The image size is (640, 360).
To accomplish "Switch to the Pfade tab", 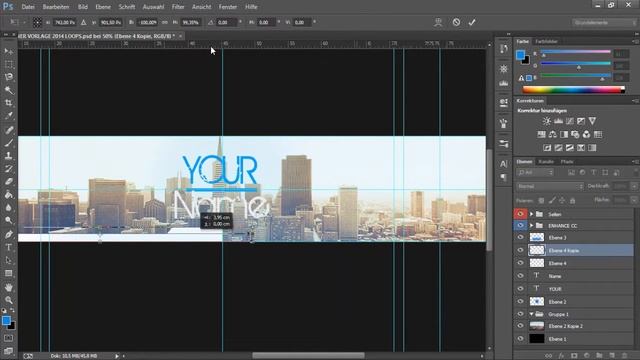I will (x=567, y=162).
